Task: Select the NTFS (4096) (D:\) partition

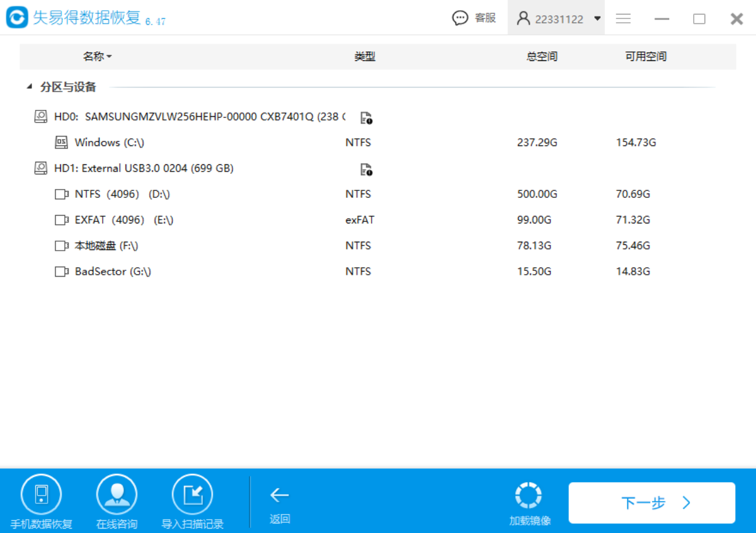Action: pos(122,194)
